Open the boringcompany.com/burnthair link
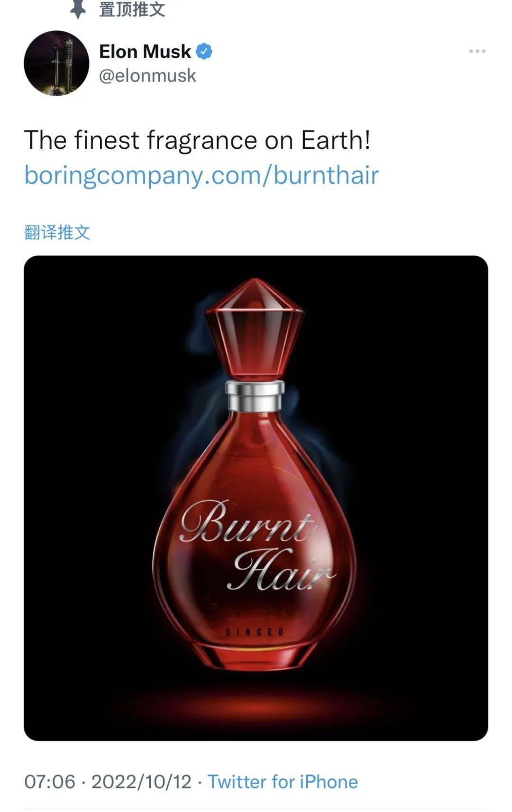Viewport: 512px width, 812px height. click(x=201, y=175)
